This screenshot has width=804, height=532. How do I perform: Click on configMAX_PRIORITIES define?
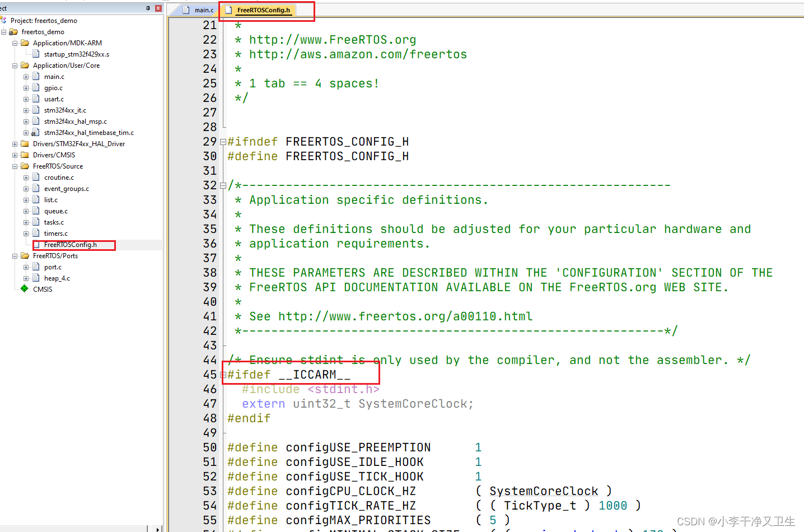358,520
